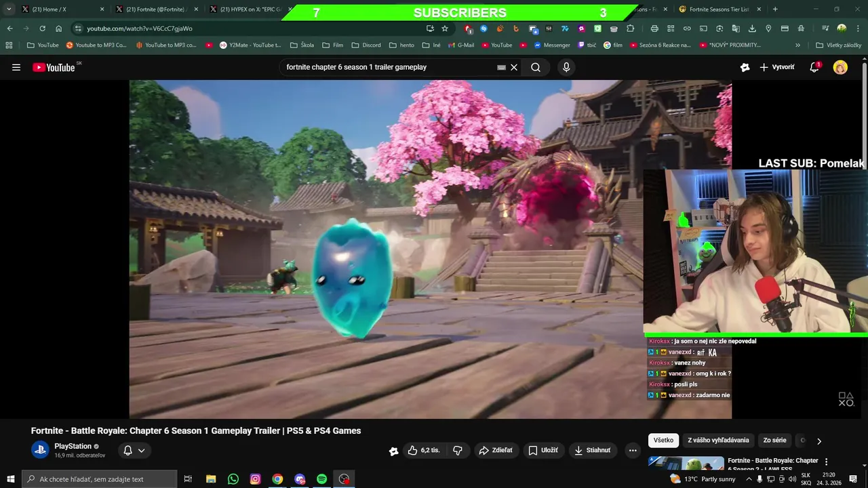
Task: Clear the YouTube search query
Action: (514, 67)
